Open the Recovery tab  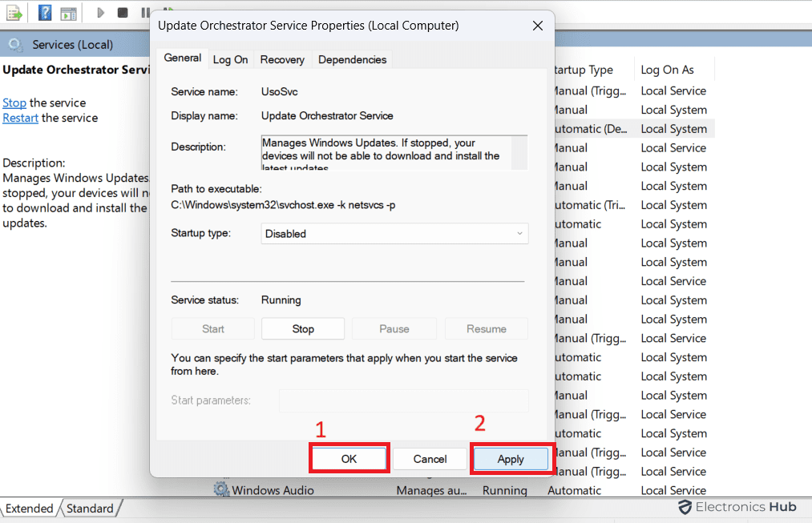282,59
